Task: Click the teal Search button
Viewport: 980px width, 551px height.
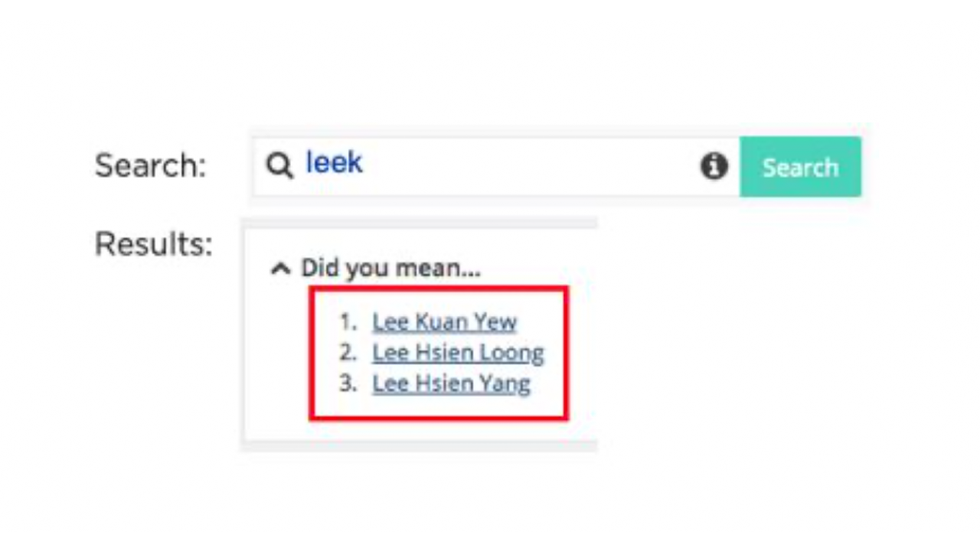Action: coord(800,167)
